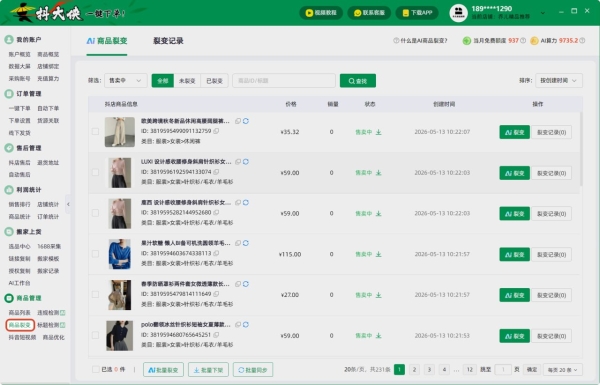The width and height of the screenshot is (600, 385).
Task: Click the green 查找 search button
Action: [x=358, y=81]
